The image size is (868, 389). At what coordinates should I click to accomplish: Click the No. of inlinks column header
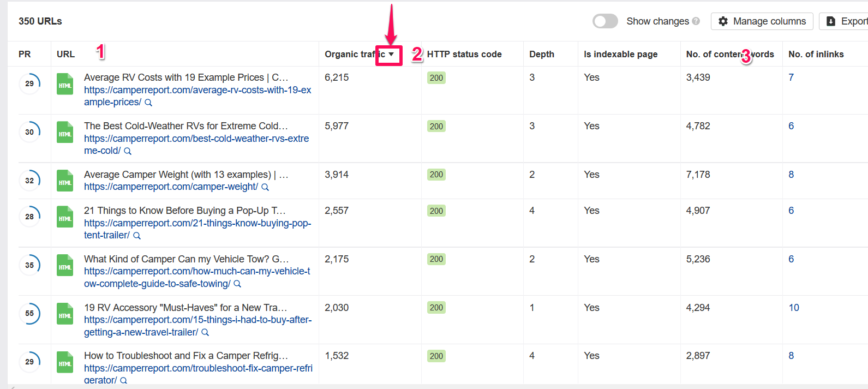click(816, 54)
